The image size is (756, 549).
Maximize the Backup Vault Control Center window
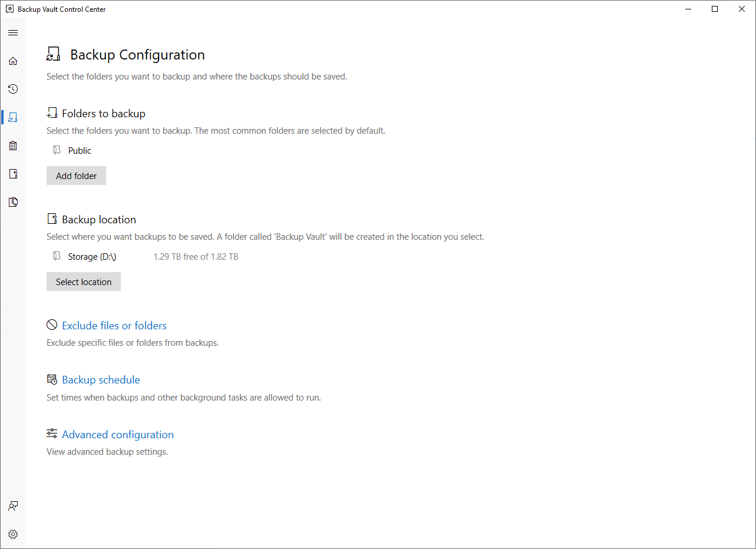(715, 9)
